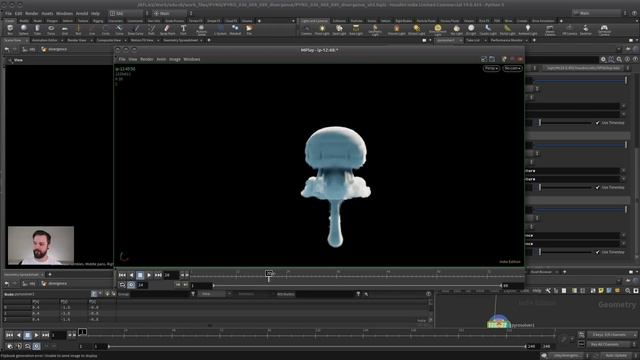The height and width of the screenshot is (360, 640).
Task: Select the Platonic Solids shelf tool
Action: click(201, 29)
